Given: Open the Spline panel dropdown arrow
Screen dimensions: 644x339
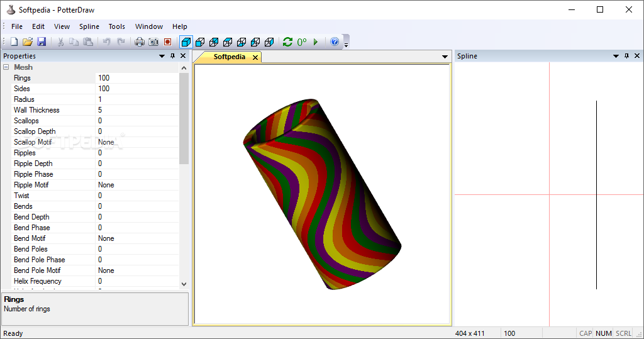Looking at the screenshot, I should pyautogui.click(x=616, y=57).
